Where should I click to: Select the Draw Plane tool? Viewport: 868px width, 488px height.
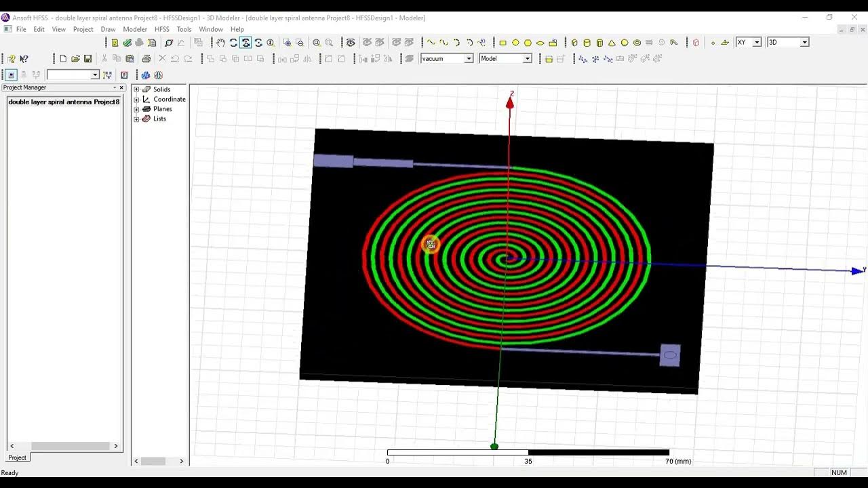tap(725, 43)
